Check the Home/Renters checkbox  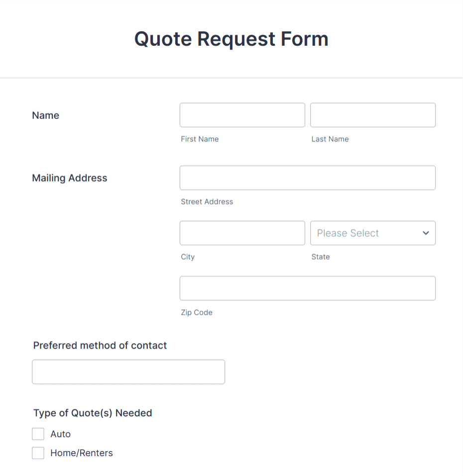tap(38, 453)
